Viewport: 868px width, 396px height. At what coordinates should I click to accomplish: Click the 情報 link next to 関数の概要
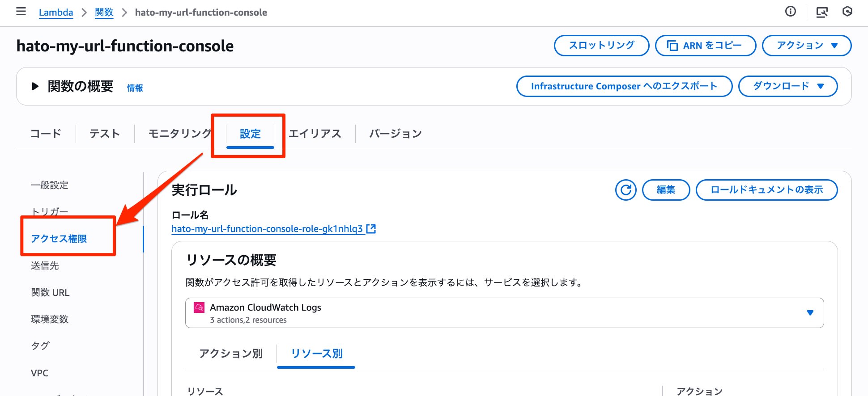135,88
